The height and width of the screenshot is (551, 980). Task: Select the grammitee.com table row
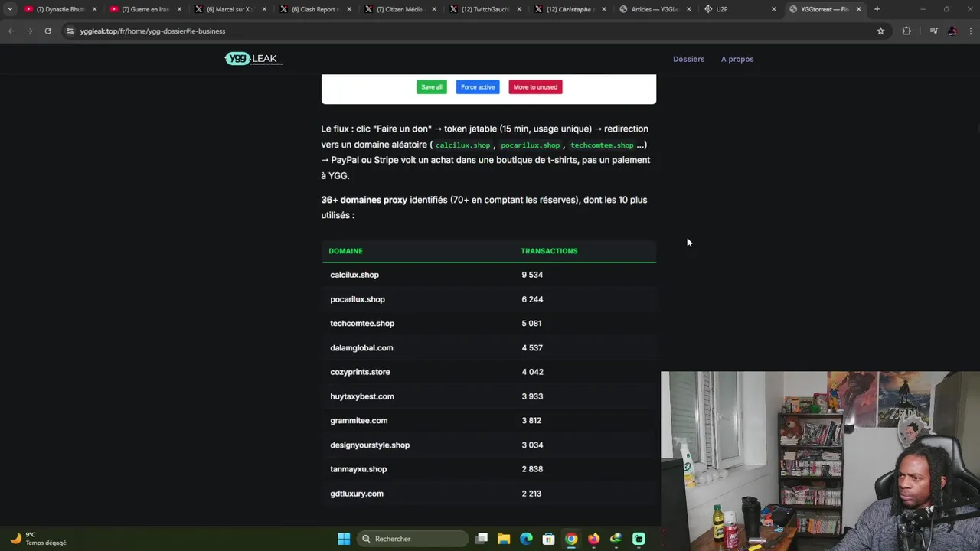click(x=488, y=420)
